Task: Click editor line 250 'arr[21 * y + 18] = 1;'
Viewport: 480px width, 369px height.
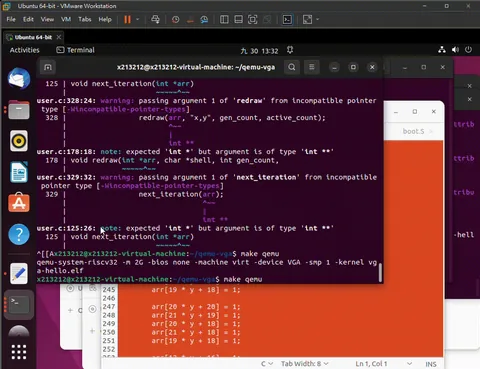Action: point(196,332)
